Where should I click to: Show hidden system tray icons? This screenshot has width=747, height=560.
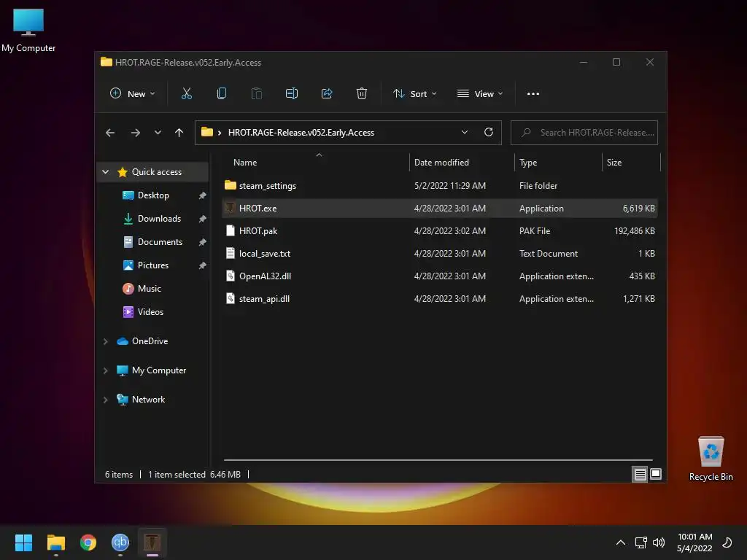pos(620,542)
